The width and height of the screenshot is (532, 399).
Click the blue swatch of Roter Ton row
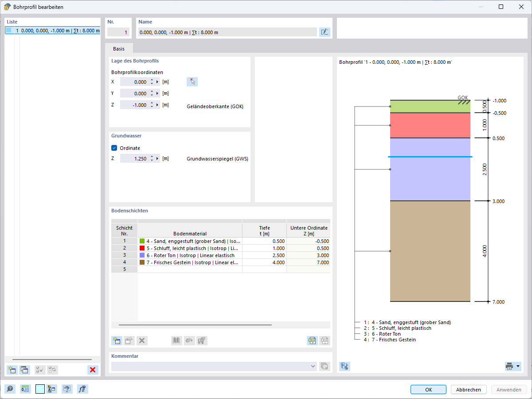pos(142,255)
